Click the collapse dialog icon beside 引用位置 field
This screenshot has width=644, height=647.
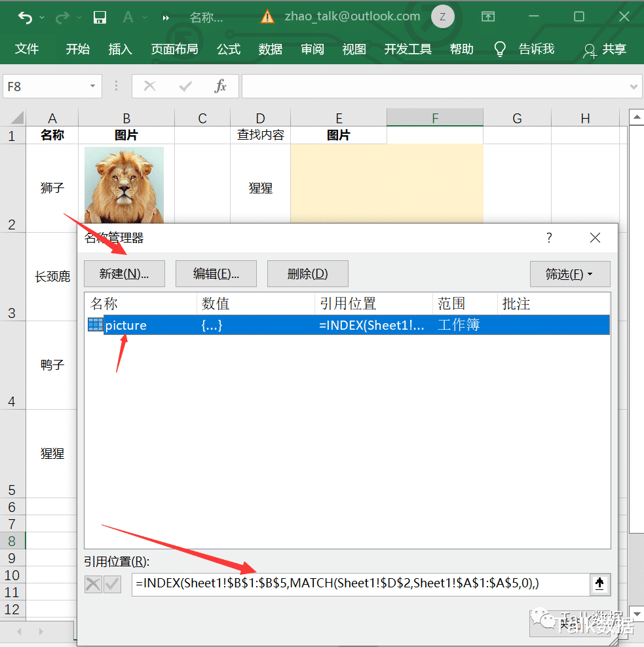600,584
